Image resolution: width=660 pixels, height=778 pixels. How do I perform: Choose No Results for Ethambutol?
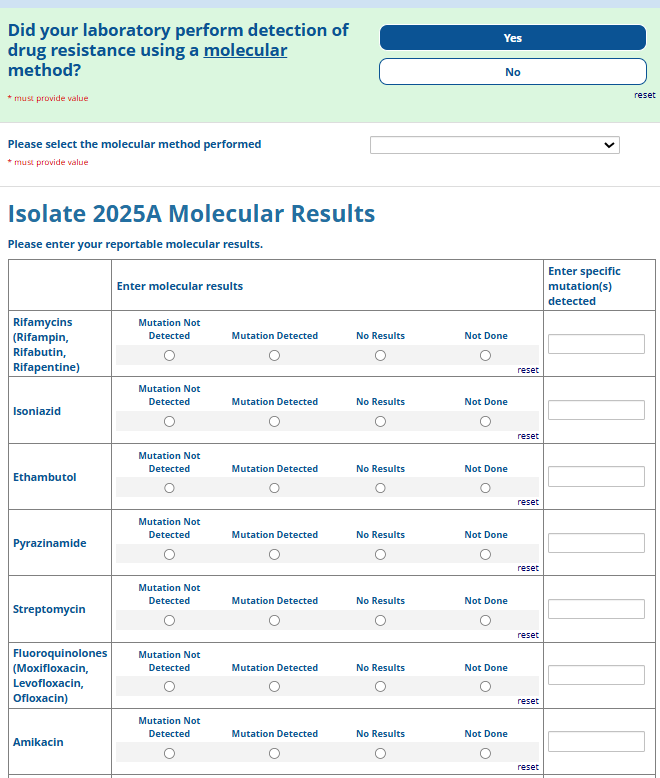click(x=380, y=488)
